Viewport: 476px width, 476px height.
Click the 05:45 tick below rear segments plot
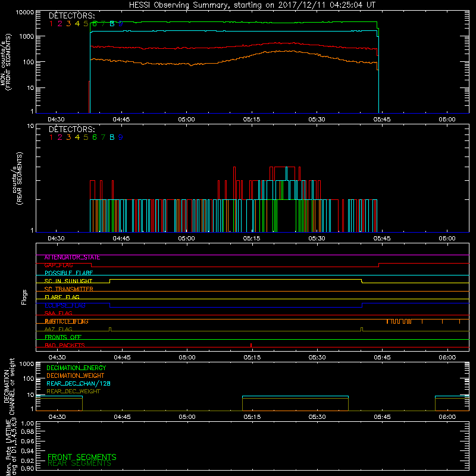click(x=382, y=239)
